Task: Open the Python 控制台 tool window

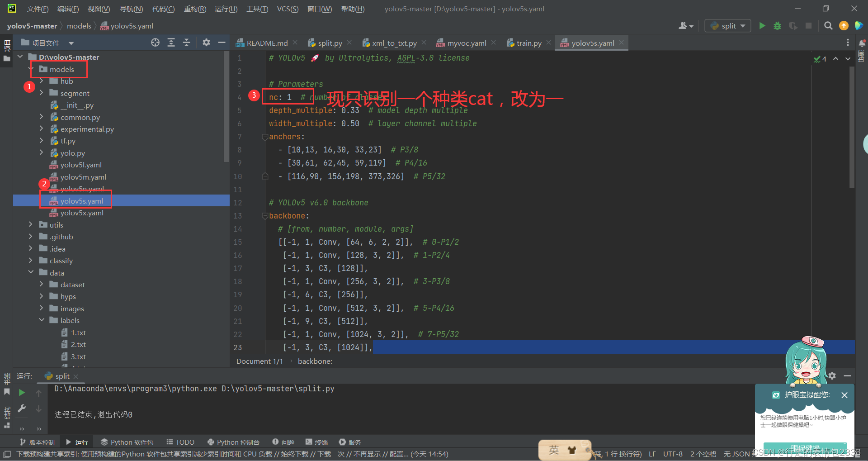Action: tap(233, 442)
